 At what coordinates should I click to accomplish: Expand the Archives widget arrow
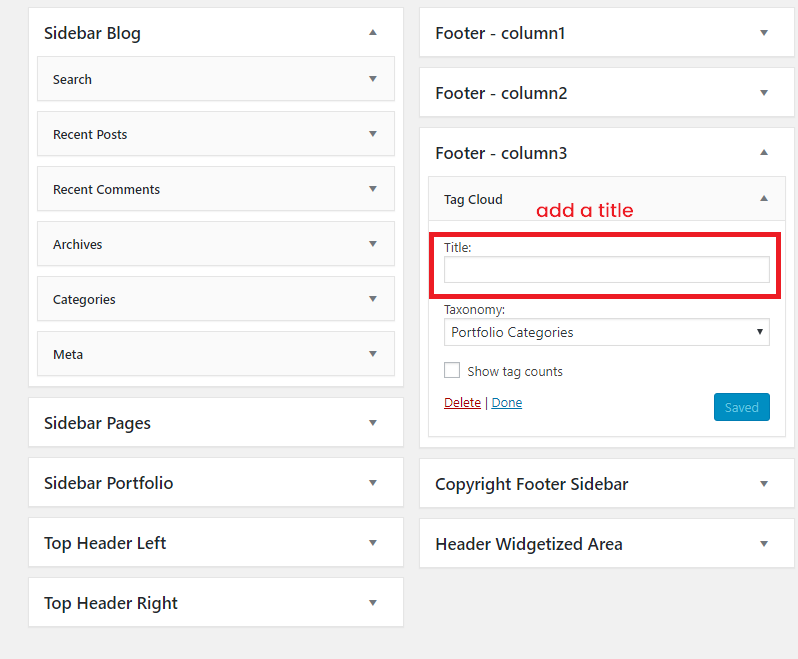click(373, 244)
